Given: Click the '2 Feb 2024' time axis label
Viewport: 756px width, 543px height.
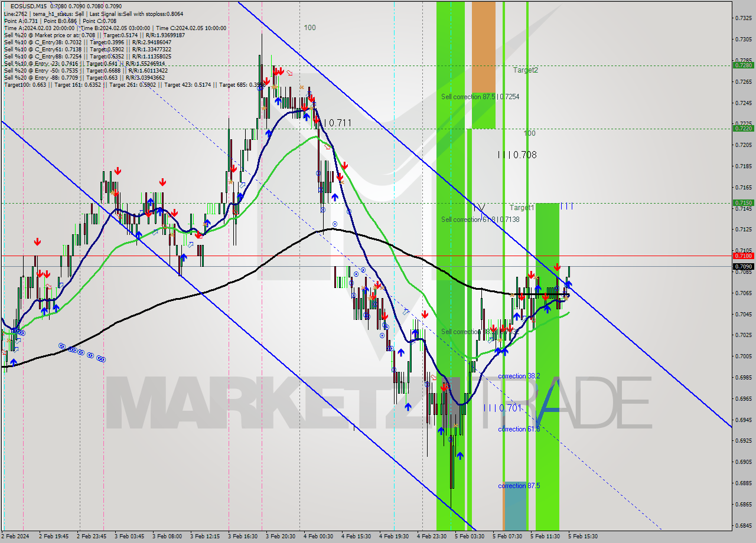Looking at the screenshot, I should click(15, 537).
